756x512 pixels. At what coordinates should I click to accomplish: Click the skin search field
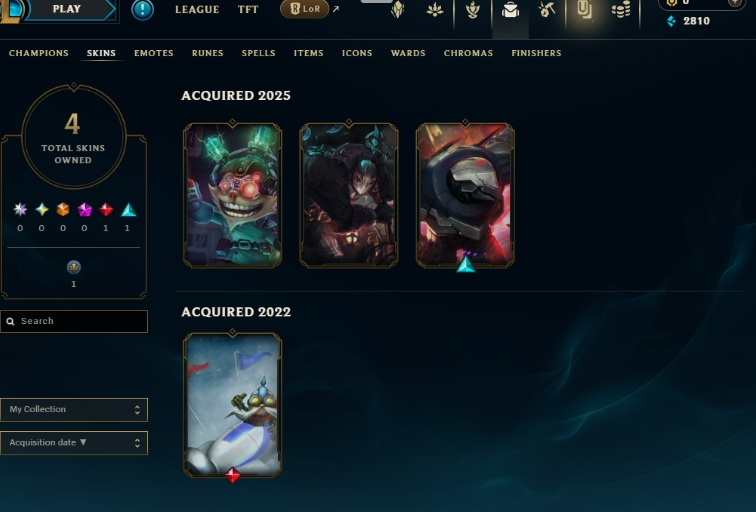coord(74,322)
